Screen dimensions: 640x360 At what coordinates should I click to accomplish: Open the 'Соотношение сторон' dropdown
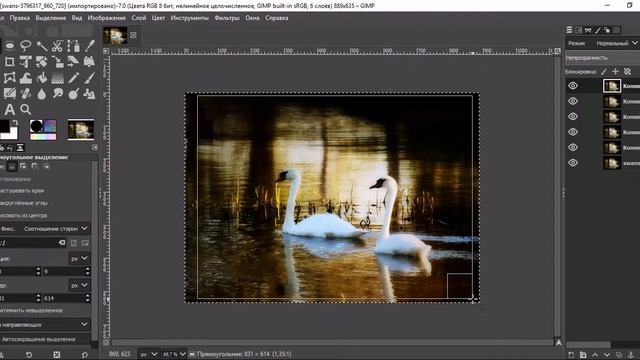click(x=55, y=229)
